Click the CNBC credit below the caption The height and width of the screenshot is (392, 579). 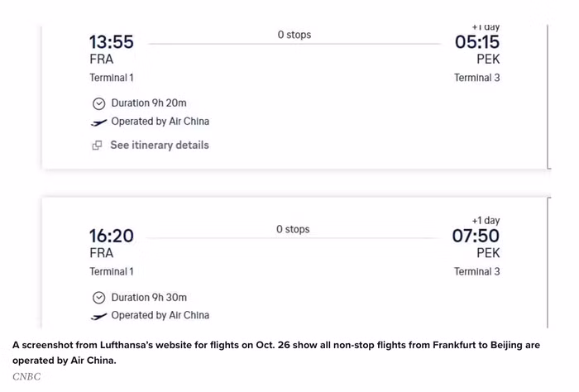point(26,377)
